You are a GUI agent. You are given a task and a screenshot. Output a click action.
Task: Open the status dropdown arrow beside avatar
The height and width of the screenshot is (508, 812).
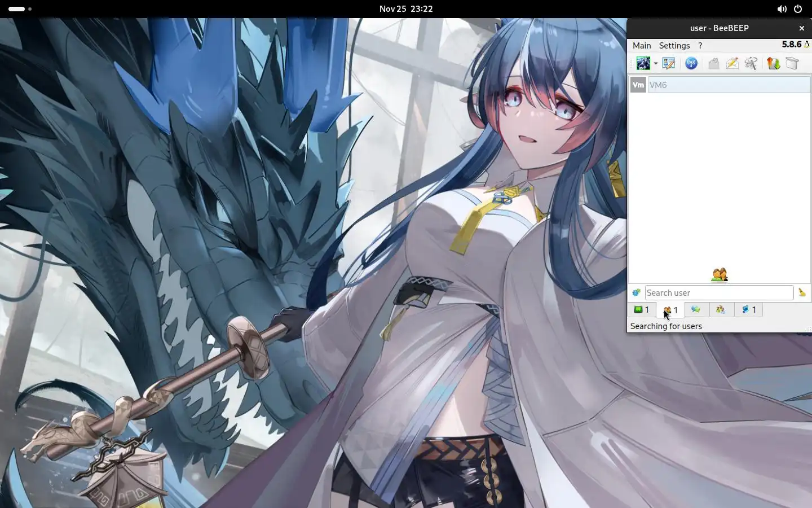click(655, 64)
